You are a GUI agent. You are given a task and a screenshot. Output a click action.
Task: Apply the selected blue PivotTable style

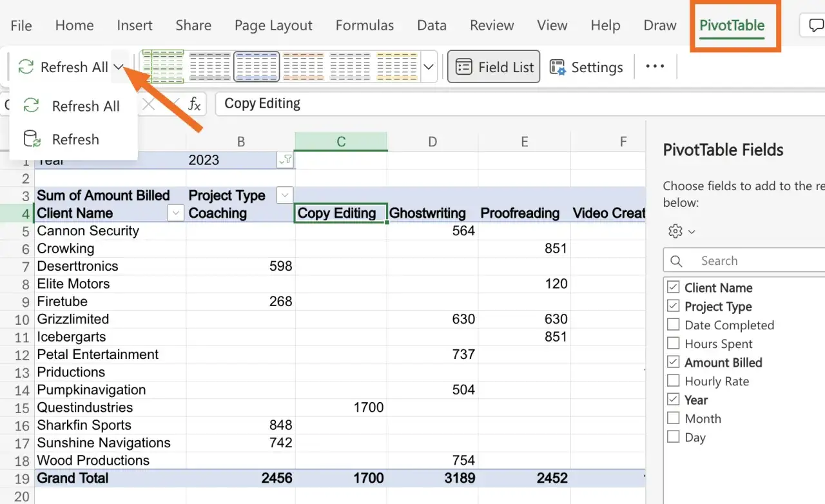pos(257,67)
